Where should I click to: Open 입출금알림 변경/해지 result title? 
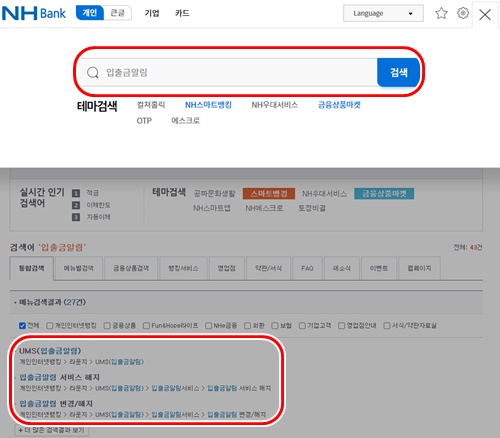pos(56,404)
